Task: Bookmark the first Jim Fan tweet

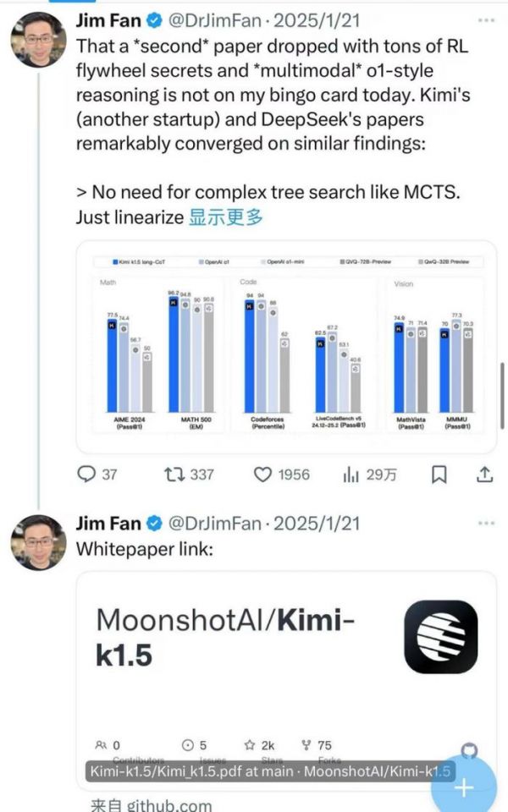Action: click(439, 475)
